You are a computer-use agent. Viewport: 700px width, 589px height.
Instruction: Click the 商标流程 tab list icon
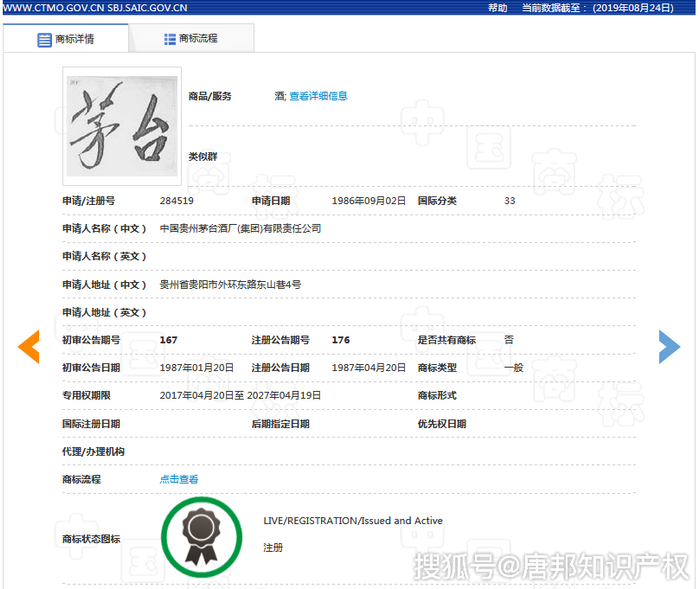click(170, 39)
